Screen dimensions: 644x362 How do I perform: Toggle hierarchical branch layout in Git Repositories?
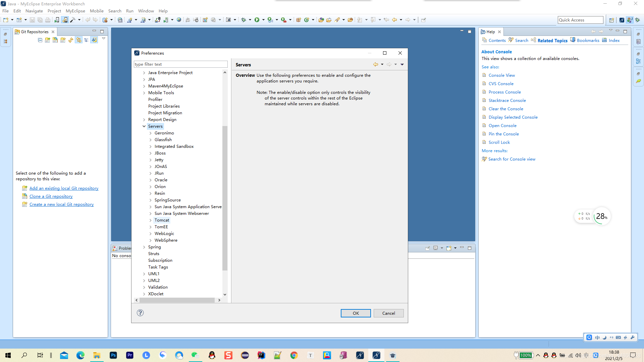point(87,40)
